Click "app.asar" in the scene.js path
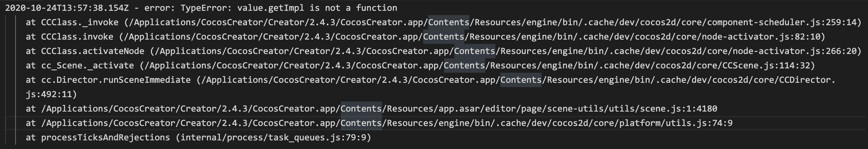868x149 pixels. pyautogui.click(x=459, y=109)
